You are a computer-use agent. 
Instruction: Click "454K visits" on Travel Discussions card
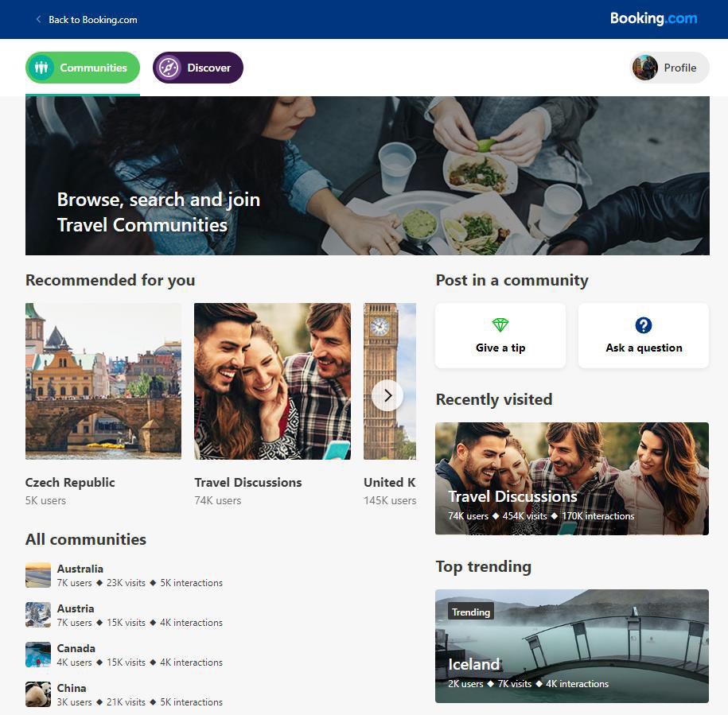tap(524, 516)
